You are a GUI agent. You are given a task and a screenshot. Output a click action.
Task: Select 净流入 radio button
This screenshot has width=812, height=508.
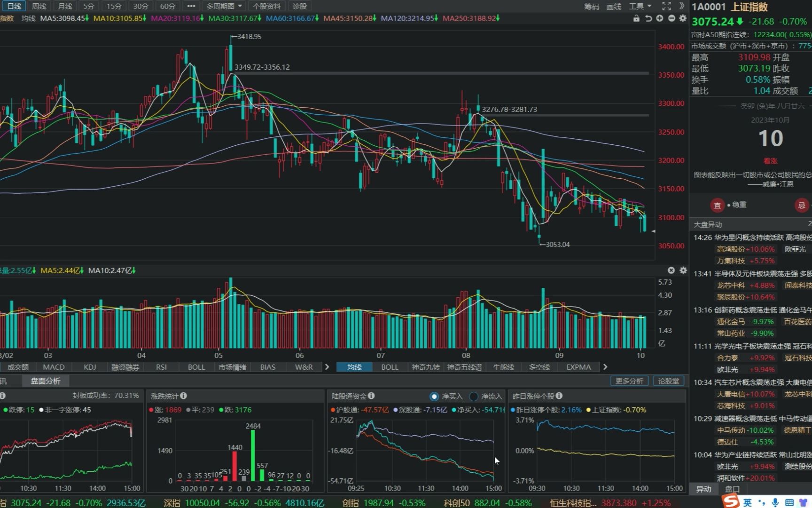click(x=474, y=397)
